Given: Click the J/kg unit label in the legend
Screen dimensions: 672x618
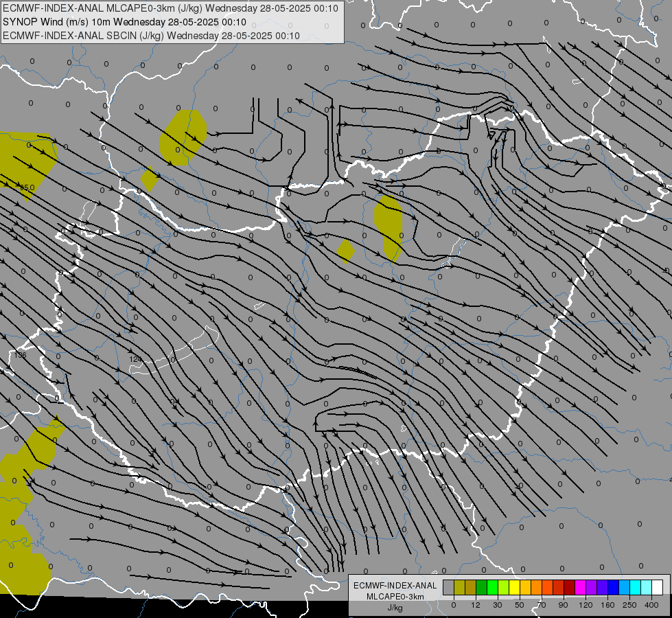Looking at the screenshot, I should (395, 608).
